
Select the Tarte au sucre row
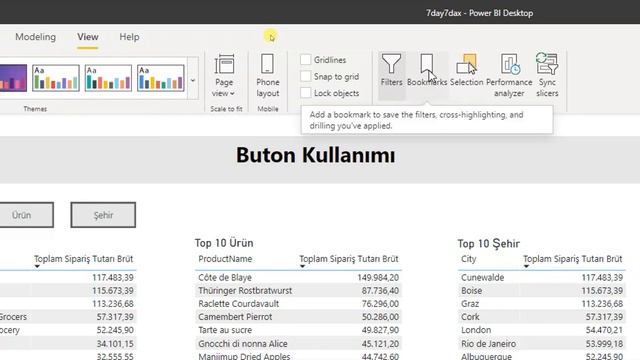tap(298, 330)
